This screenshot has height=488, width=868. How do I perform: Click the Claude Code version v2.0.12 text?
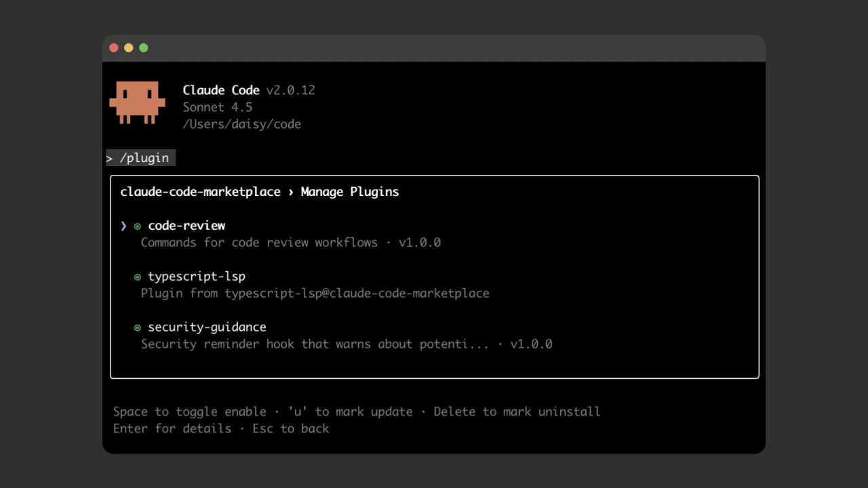coord(290,90)
